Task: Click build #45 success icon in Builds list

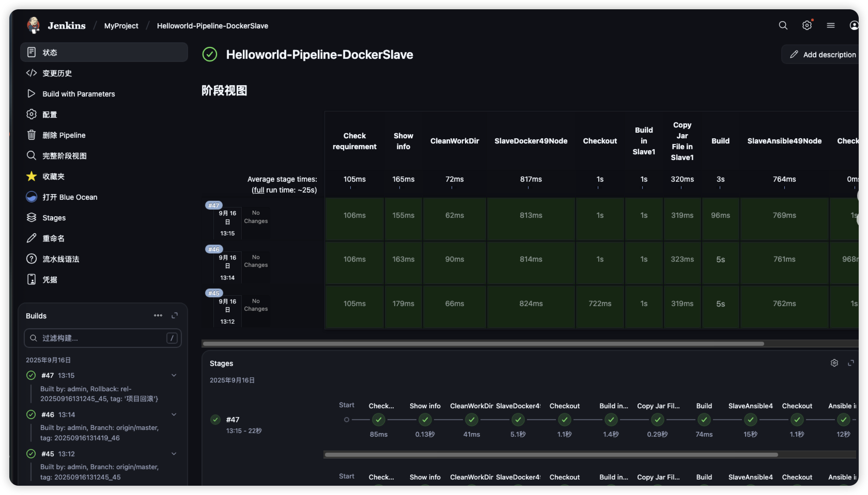Action: pyautogui.click(x=31, y=454)
